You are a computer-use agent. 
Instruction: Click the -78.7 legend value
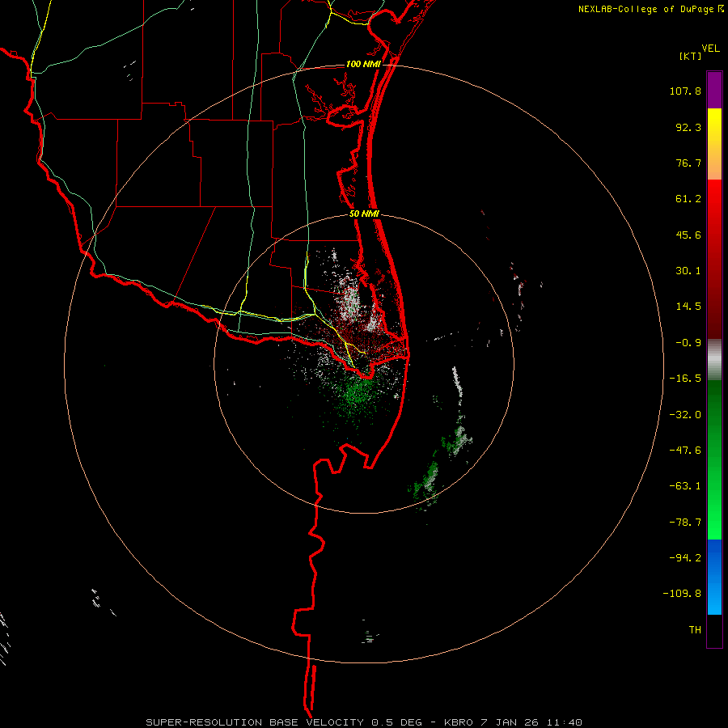click(685, 523)
